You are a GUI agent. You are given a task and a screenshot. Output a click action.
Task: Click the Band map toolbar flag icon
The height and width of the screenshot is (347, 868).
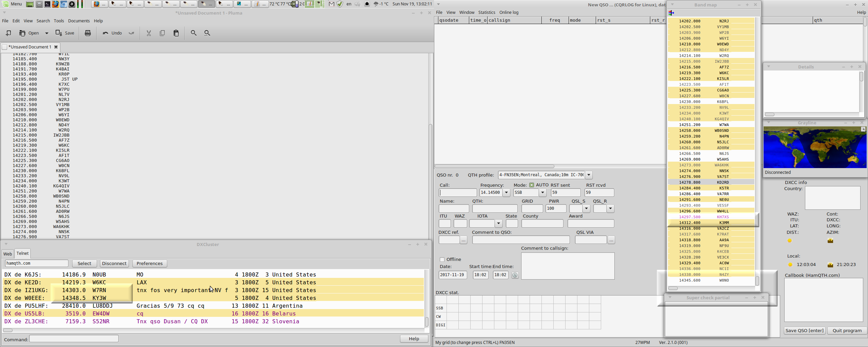click(671, 13)
